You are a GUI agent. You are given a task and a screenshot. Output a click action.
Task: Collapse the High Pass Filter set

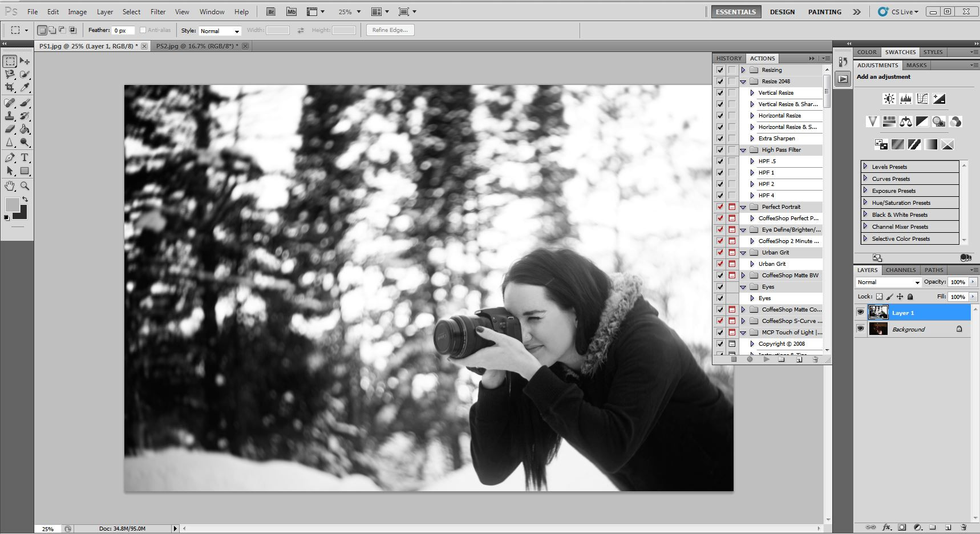(743, 150)
